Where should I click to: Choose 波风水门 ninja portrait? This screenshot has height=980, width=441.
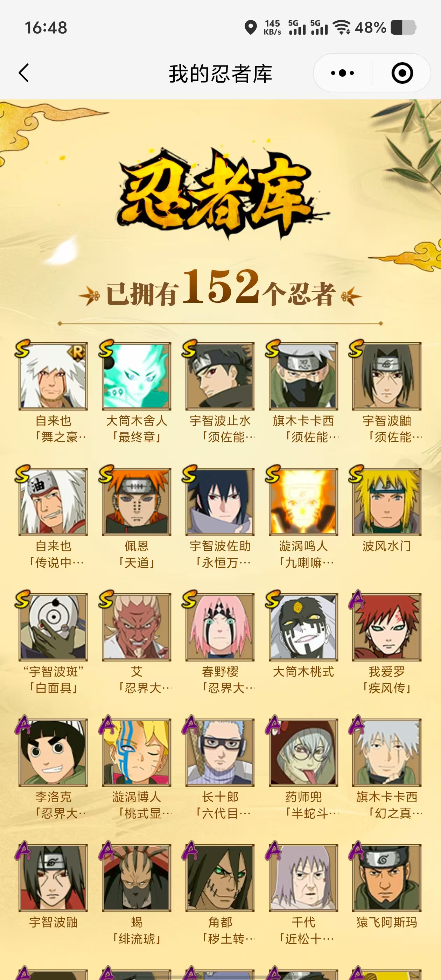(x=387, y=502)
